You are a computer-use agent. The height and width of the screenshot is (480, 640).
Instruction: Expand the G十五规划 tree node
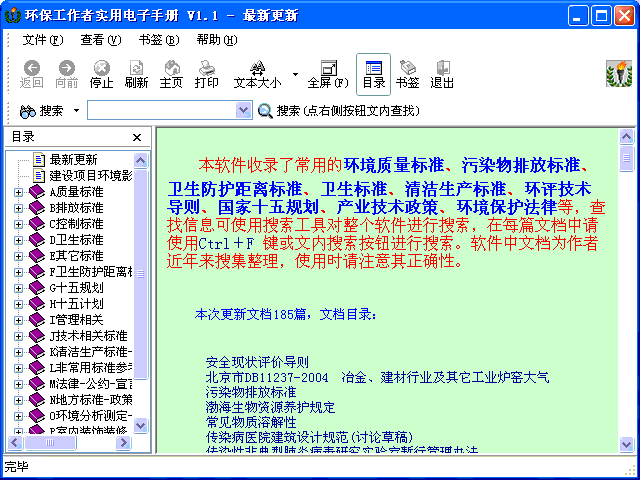[x=19, y=288]
